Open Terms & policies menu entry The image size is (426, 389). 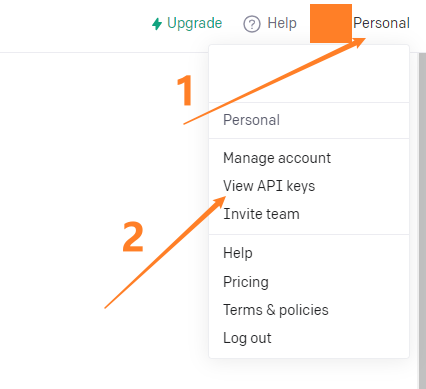click(x=276, y=310)
